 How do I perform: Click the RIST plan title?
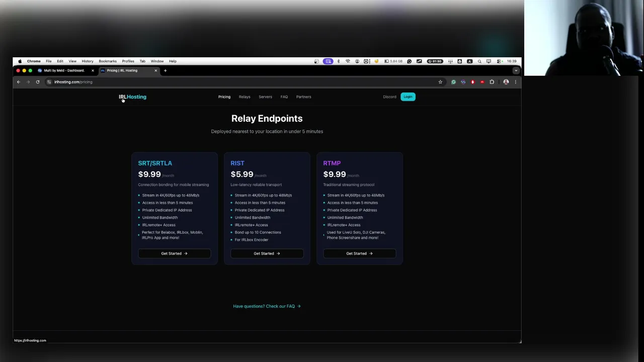(237, 163)
